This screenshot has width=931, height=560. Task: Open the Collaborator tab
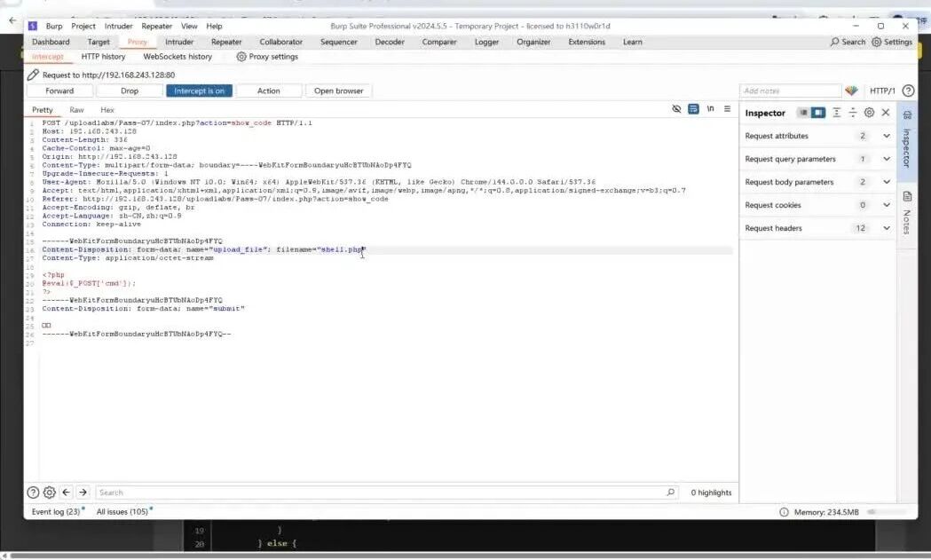coord(280,43)
